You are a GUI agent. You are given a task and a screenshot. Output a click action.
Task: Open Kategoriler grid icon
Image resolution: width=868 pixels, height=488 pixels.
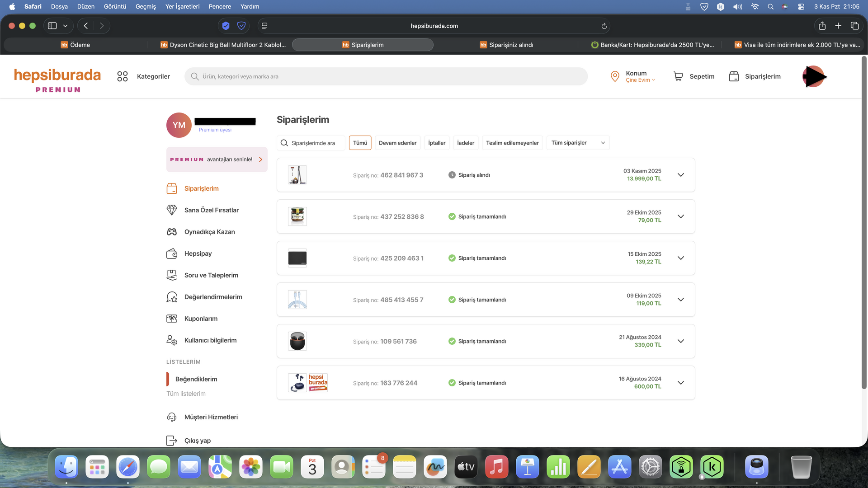123,76
